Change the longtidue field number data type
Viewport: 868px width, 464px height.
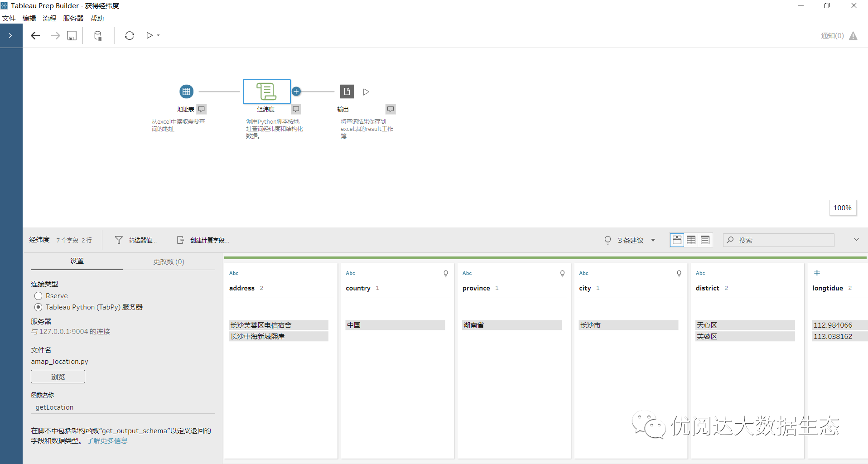tap(817, 273)
